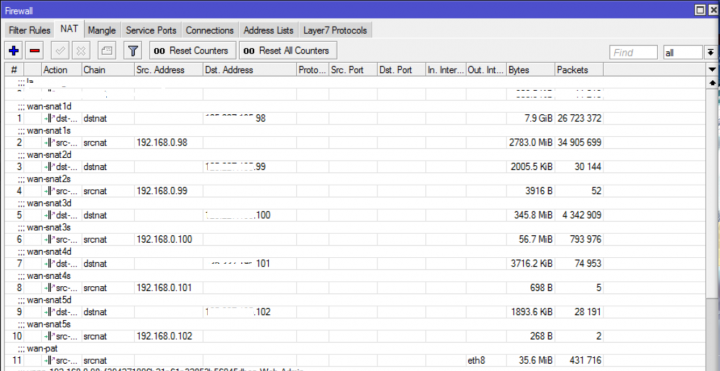
Task: Click the action icon in rule 3
Action: pos(50,167)
